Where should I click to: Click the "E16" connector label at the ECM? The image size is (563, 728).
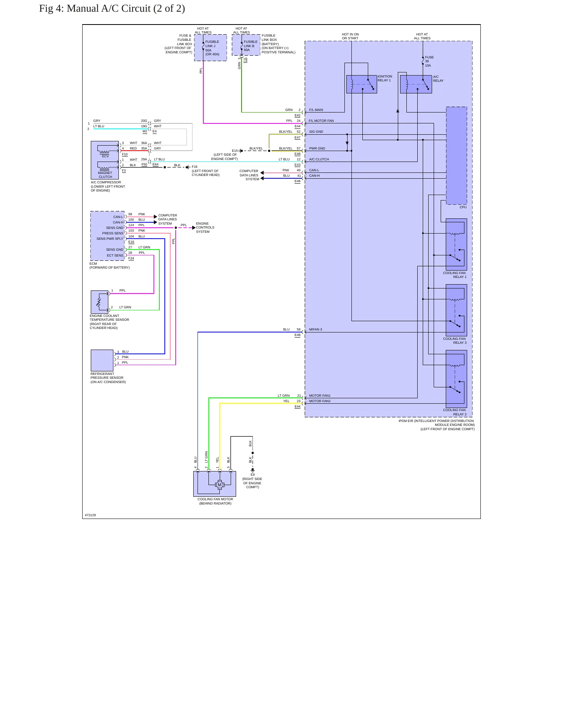[131, 242]
